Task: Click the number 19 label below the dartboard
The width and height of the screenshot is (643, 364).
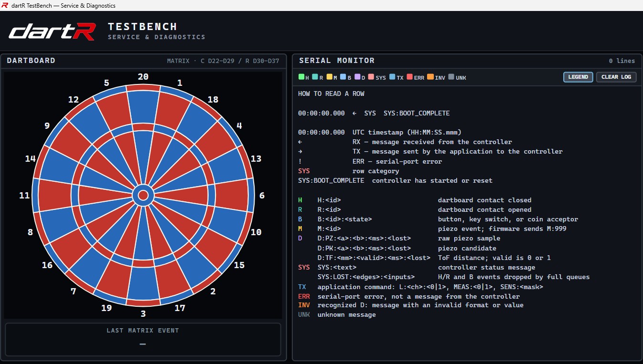Action: point(107,308)
